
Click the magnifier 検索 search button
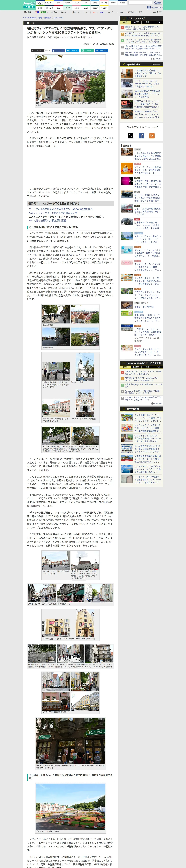point(158,3)
